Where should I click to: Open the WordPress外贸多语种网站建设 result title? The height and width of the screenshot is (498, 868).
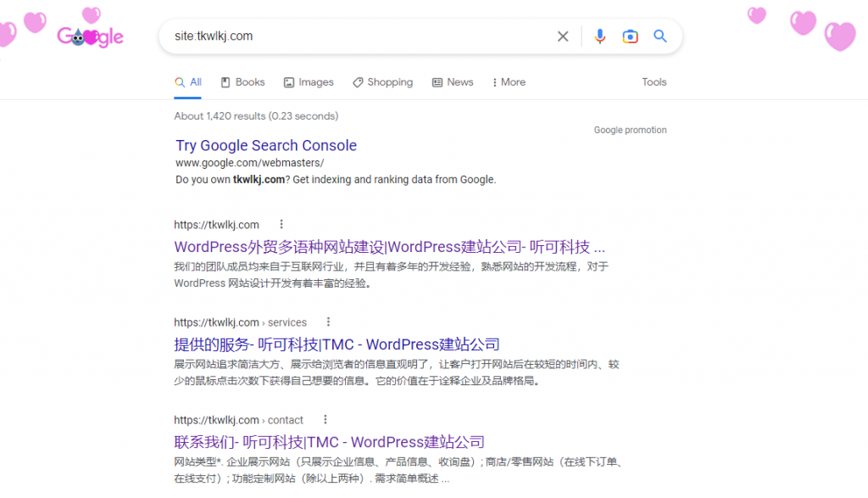[x=390, y=247]
